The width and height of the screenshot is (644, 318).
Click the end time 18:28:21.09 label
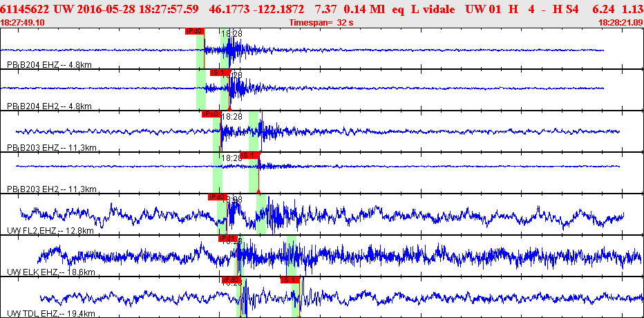pyautogui.click(x=620, y=22)
